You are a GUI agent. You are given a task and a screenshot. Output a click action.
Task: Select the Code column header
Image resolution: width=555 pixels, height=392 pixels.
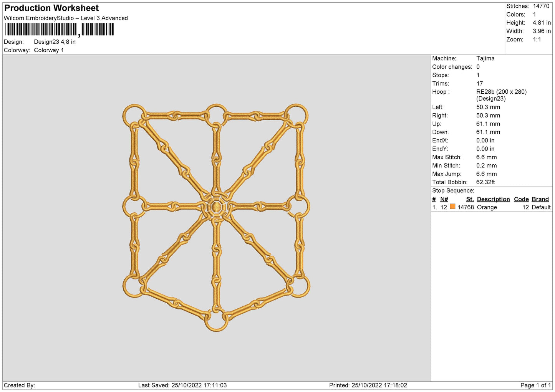tap(521, 199)
